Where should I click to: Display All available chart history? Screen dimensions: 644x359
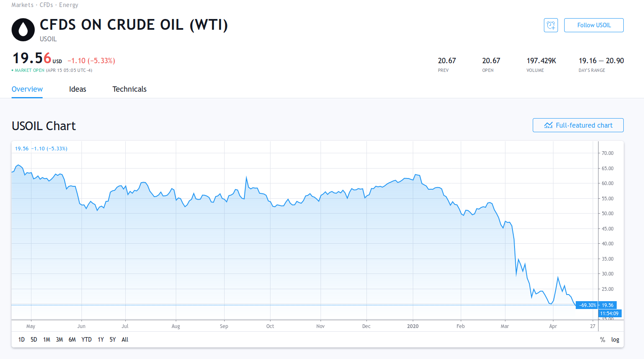pos(125,340)
